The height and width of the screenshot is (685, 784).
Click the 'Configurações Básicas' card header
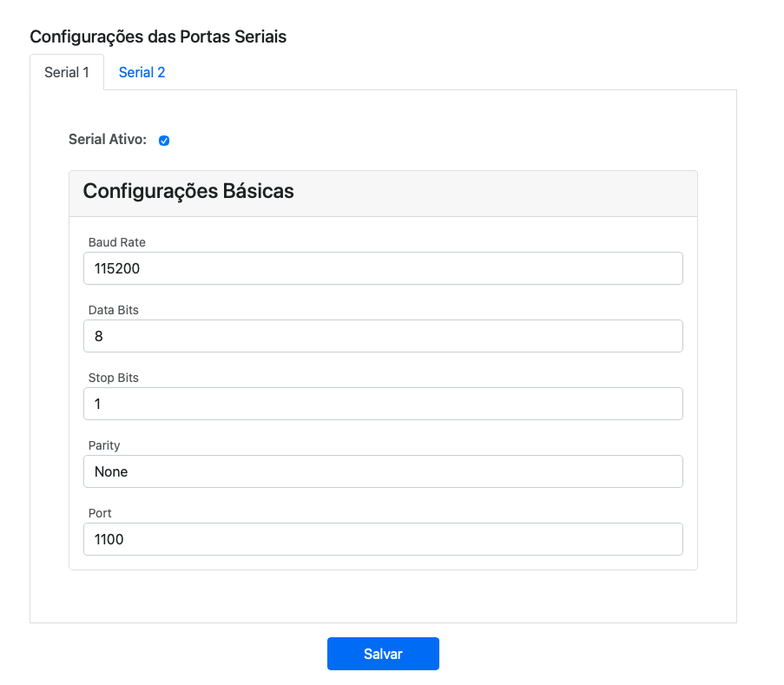coord(188,191)
